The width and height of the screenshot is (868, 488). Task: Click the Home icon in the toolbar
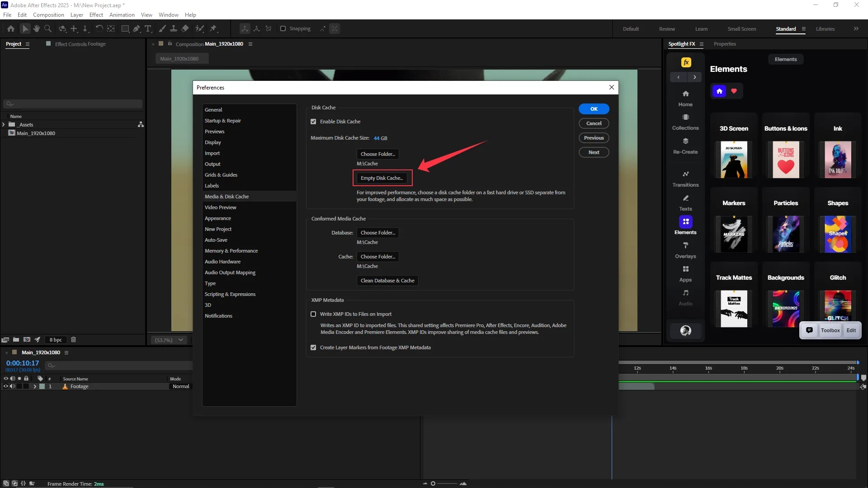(11, 28)
